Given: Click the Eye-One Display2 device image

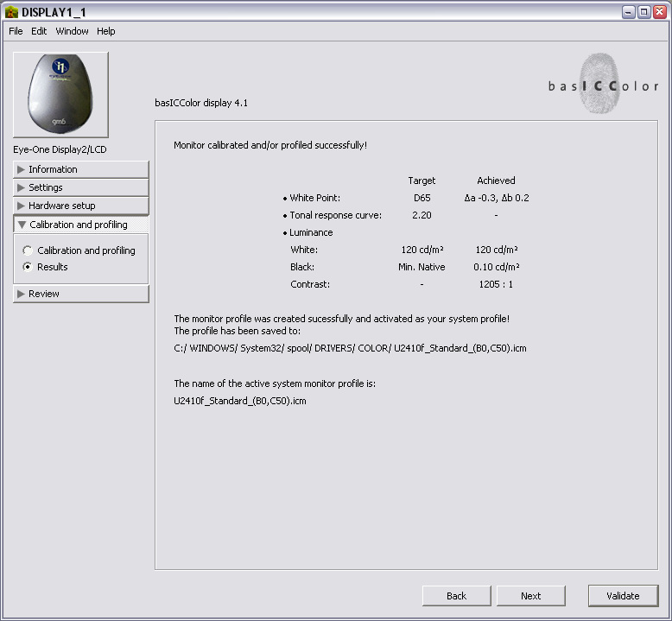Looking at the screenshot, I should point(60,95).
